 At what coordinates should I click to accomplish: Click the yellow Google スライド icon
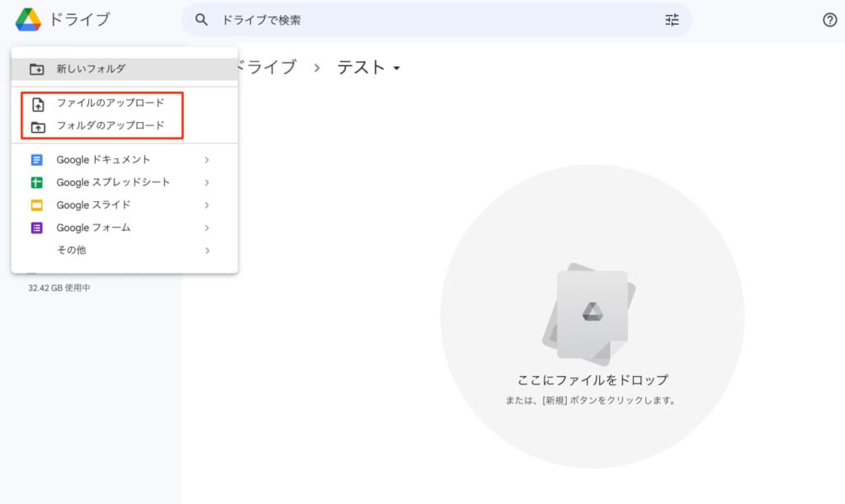(x=37, y=205)
